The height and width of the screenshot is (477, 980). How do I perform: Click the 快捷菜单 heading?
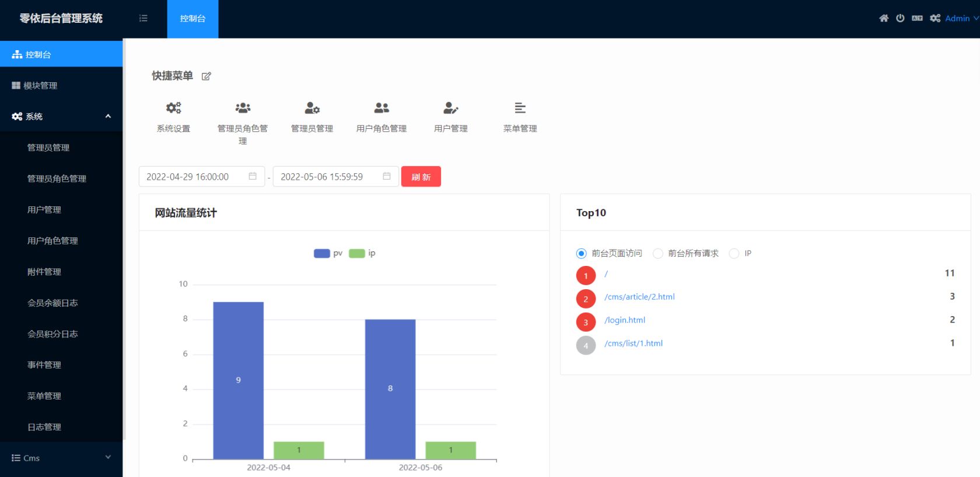click(172, 76)
